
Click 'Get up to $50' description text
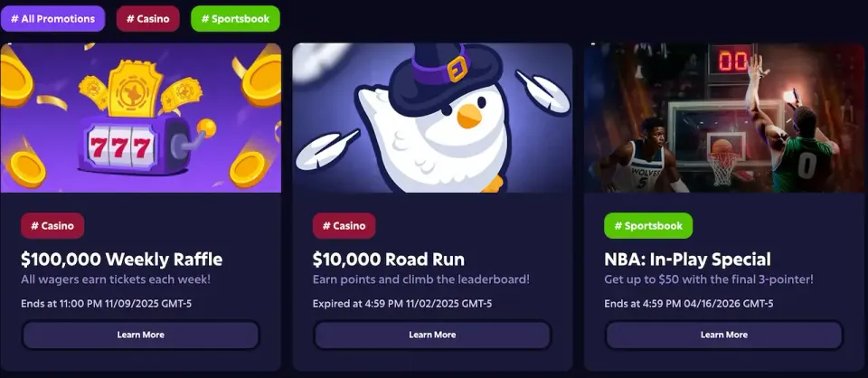(709, 279)
